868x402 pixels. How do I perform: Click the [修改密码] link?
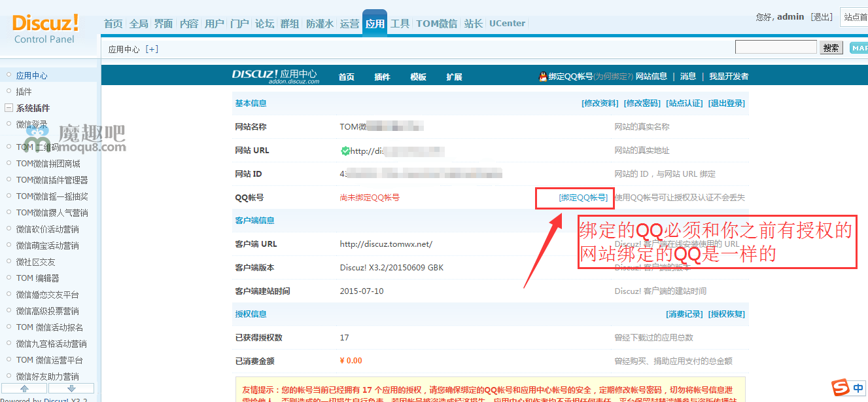[642, 103]
